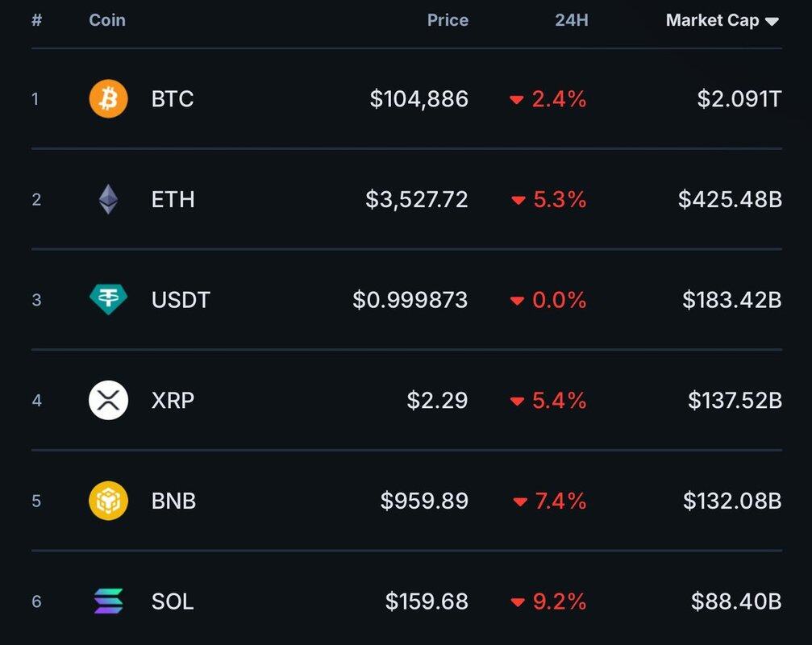Viewport: 812px width, 645px height.
Task: Click the ETH 24H change 5.3%
Action: pos(560,199)
